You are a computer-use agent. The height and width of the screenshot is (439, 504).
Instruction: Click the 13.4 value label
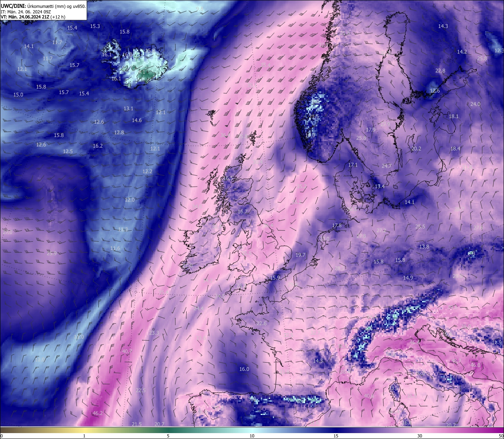click(x=380, y=187)
